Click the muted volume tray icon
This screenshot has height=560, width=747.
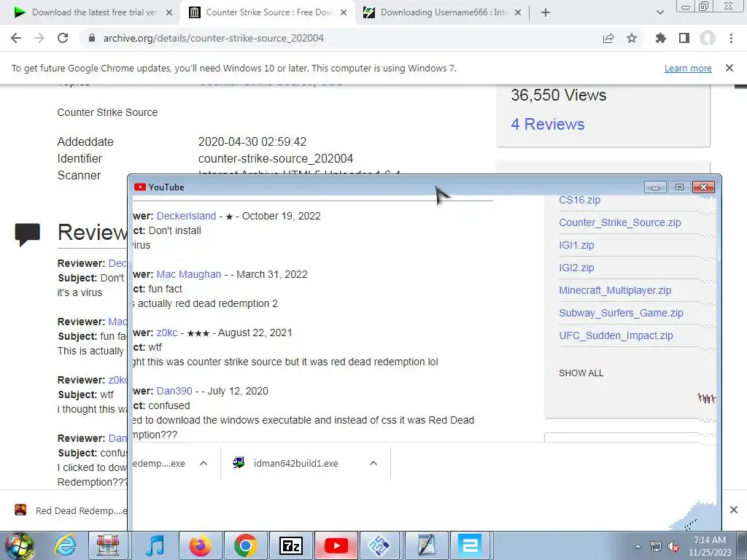(673, 546)
